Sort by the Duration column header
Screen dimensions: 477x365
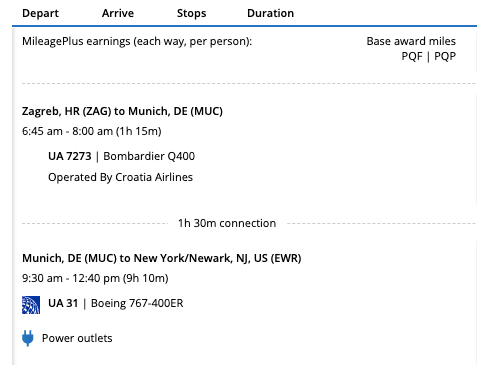pyautogui.click(x=271, y=13)
